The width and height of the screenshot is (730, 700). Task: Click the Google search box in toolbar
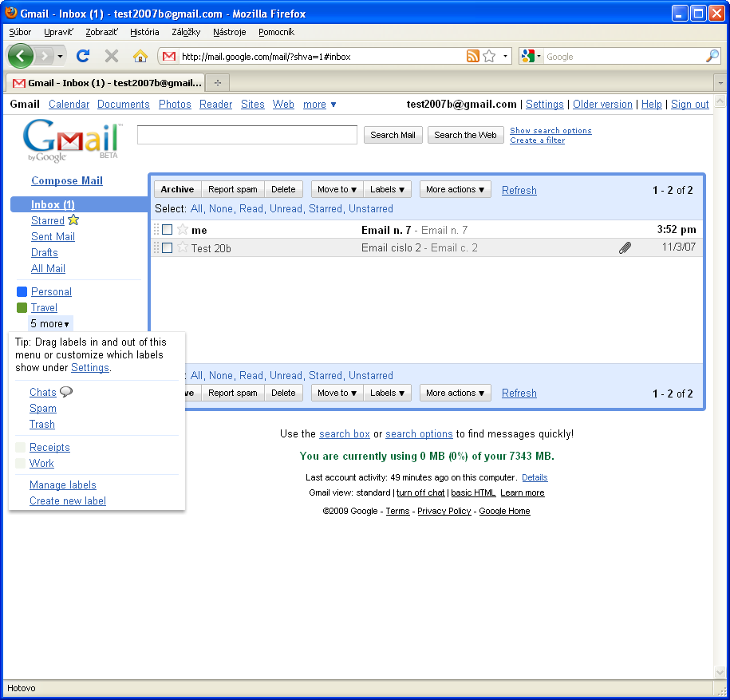[x=624, y=57]
